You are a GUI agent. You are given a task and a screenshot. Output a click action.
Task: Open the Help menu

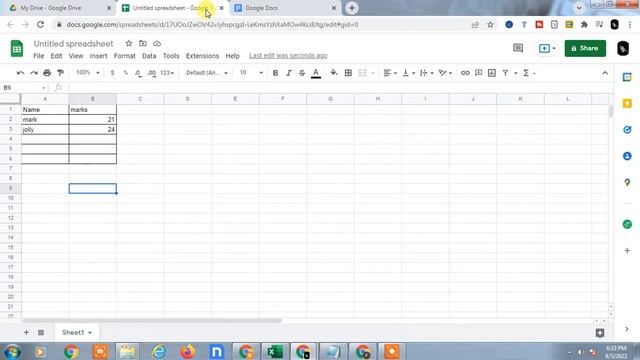pos(233,56)
